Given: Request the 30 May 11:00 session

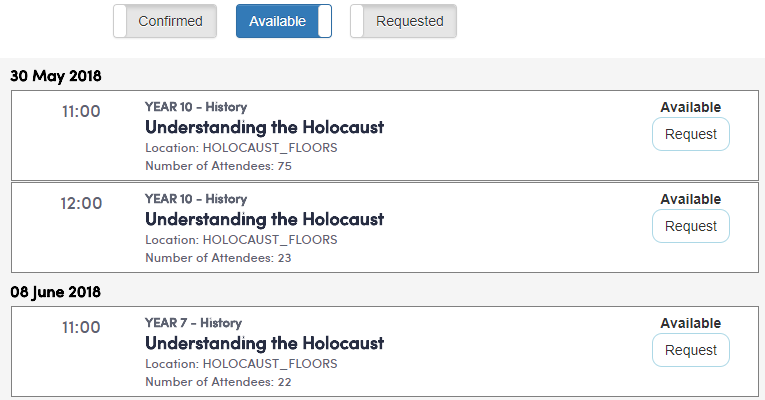Looking at the screenshot, I should click(690, 134).
